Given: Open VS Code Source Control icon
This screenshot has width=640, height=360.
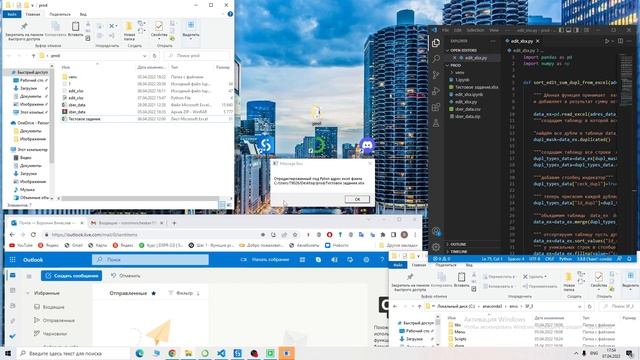Looking at the screenshot, I should (436, 75).
